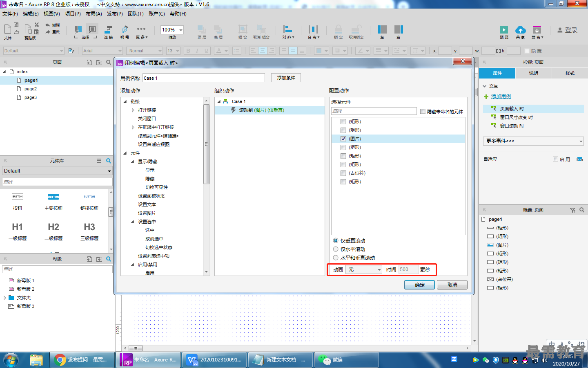Click the add folder icon in Pages panel

pyautogui.click(x=99, y=62)
